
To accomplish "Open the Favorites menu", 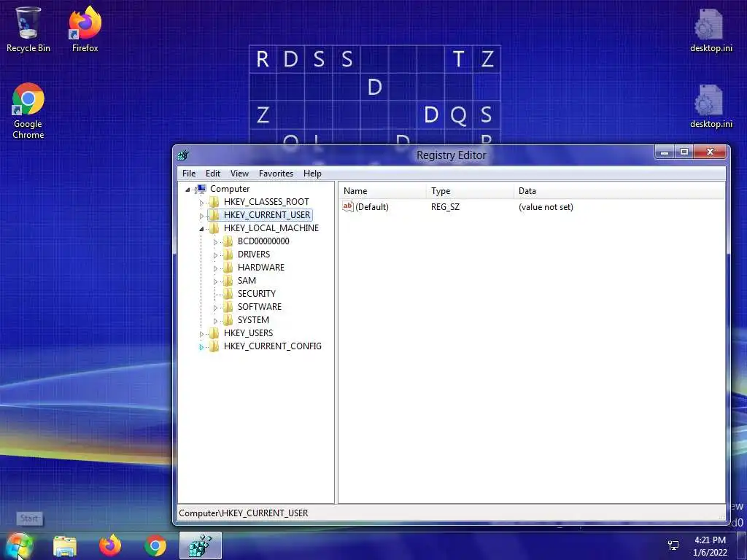I will click(276, 174).
